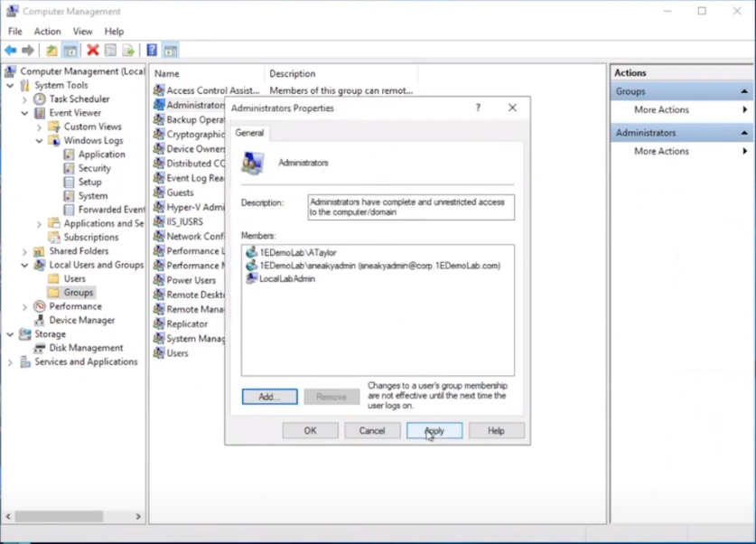Click the Show/Hide Action Pane toolbar icon
756x544 pixels.
click(170, 51)
